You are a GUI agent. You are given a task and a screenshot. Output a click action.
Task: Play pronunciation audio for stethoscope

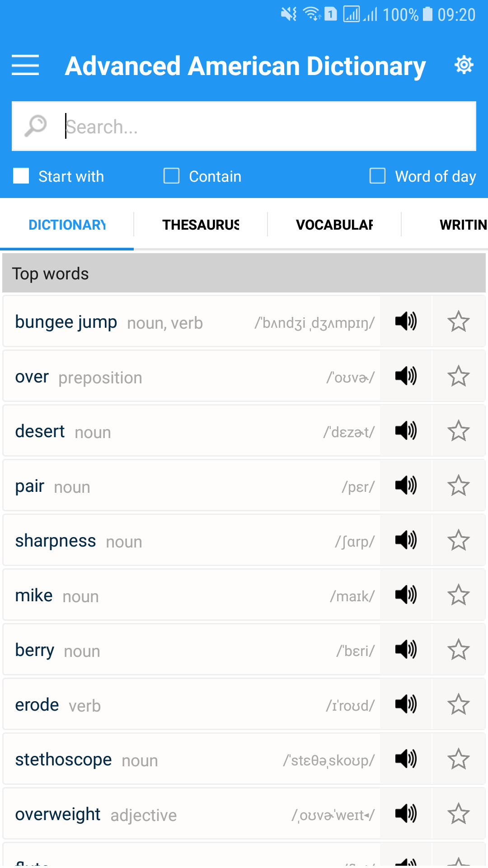(x=406, y=759)
